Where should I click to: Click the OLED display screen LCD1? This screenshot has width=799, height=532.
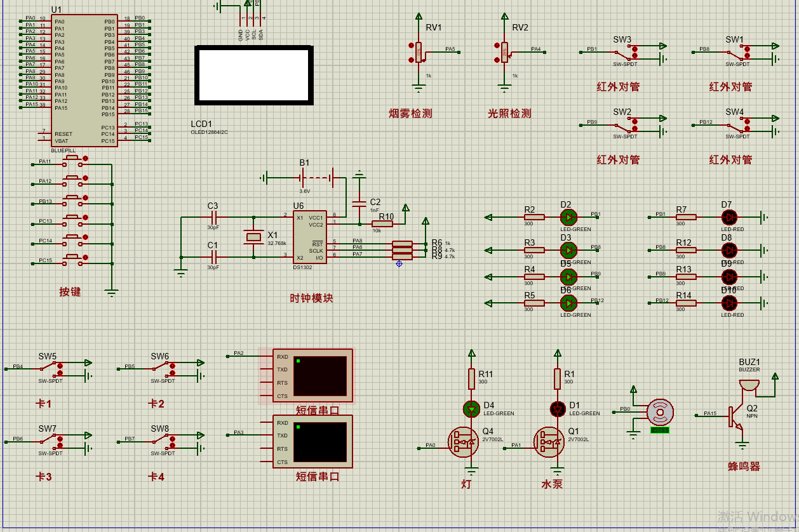(253, 75)
